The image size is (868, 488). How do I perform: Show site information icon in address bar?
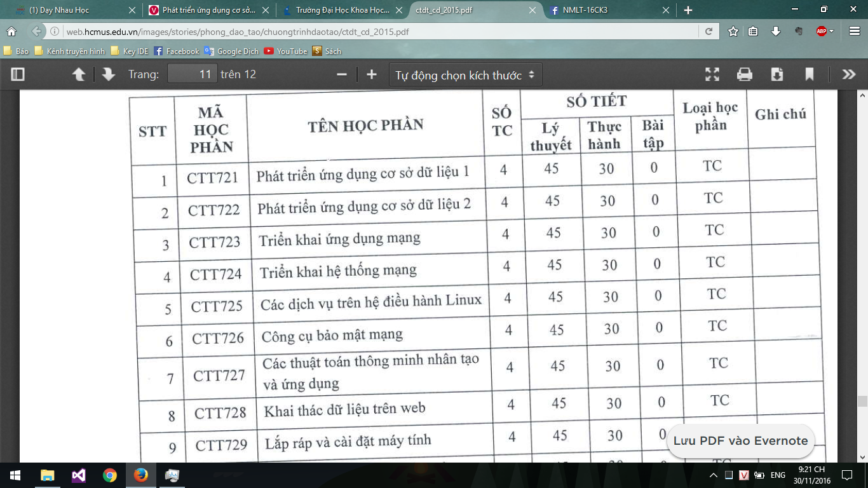point(56,31)
